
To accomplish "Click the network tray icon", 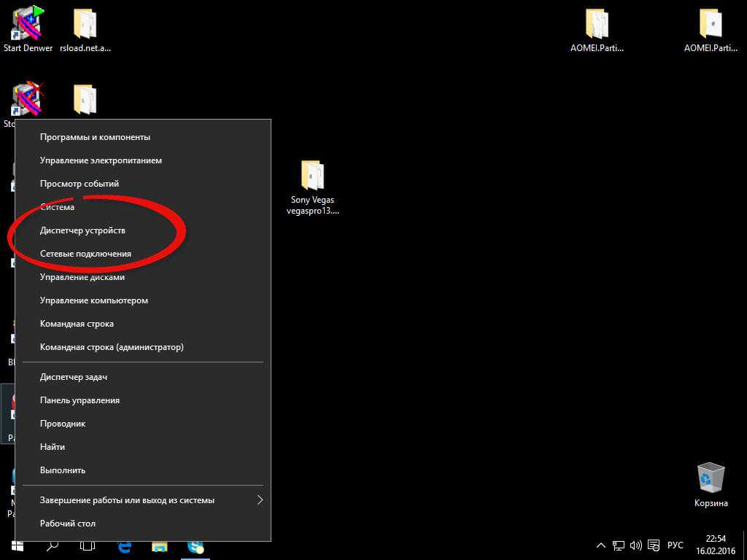I will point(619,545).
